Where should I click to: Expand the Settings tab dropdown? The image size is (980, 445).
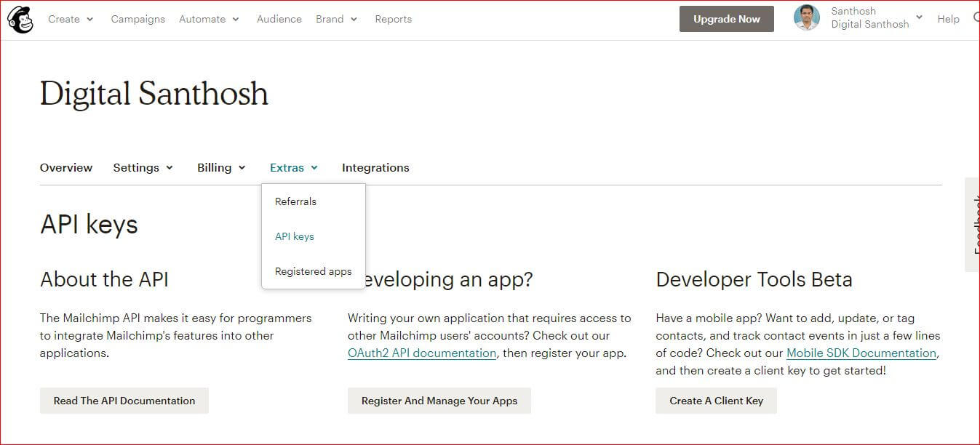point(143,167)
